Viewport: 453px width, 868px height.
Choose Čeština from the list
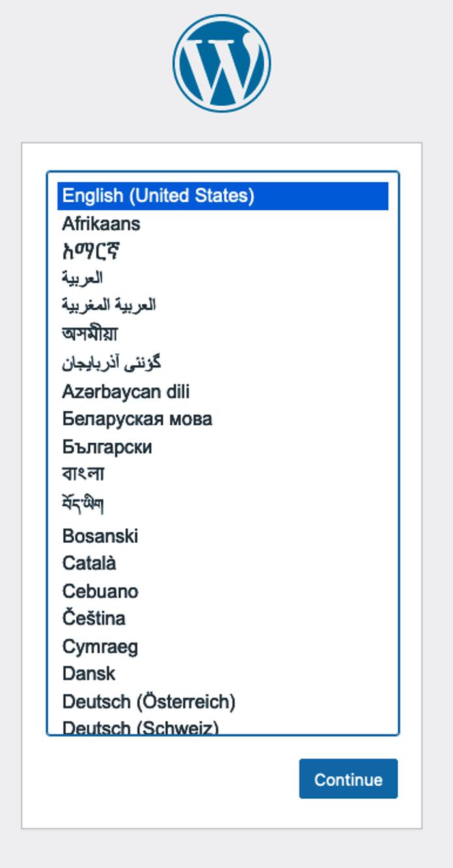click(x=95, y=619)
